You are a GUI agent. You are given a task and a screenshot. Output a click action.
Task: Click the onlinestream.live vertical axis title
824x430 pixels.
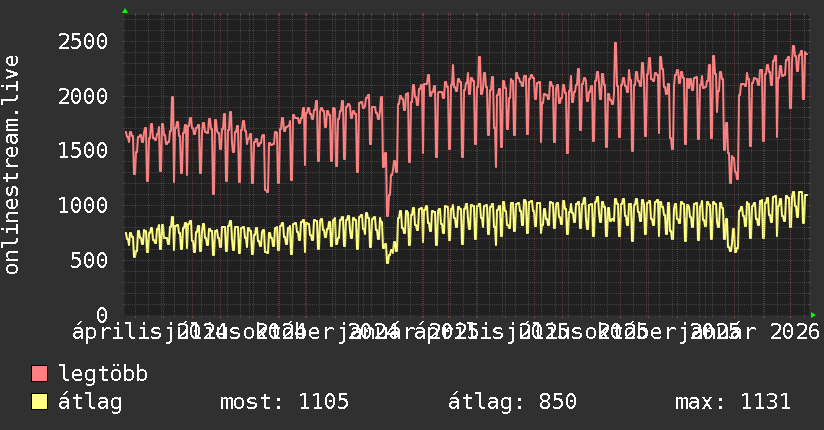[x=11, y=165]
